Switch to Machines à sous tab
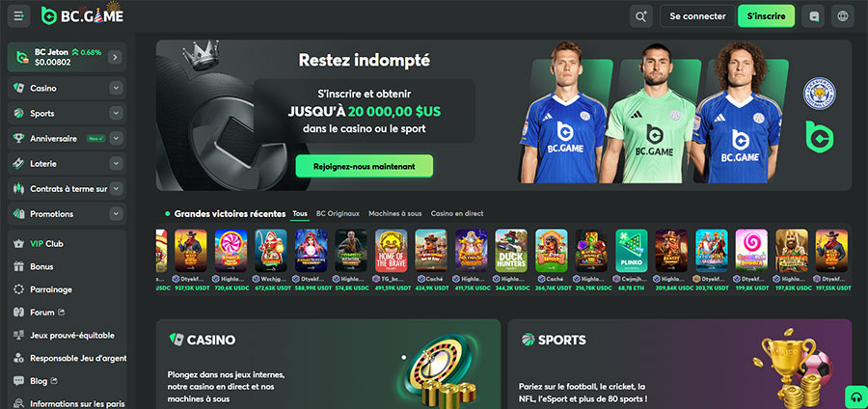This screenshot has width=868, height=409. 395,213
